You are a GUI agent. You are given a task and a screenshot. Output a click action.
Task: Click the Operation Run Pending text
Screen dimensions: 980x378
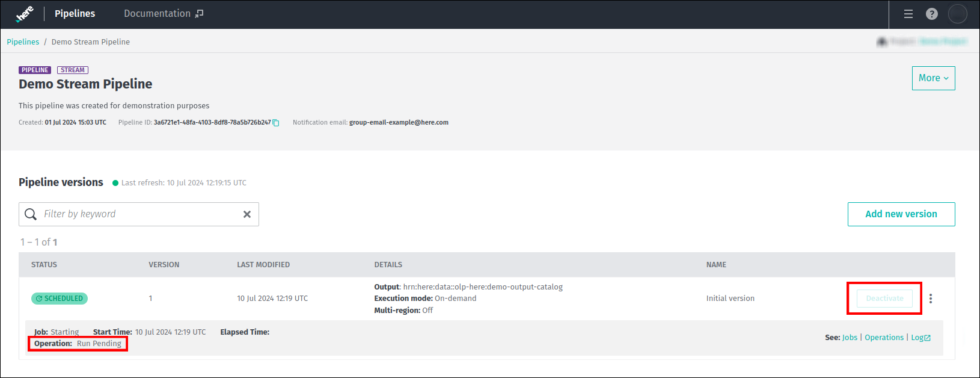[78, 344]
